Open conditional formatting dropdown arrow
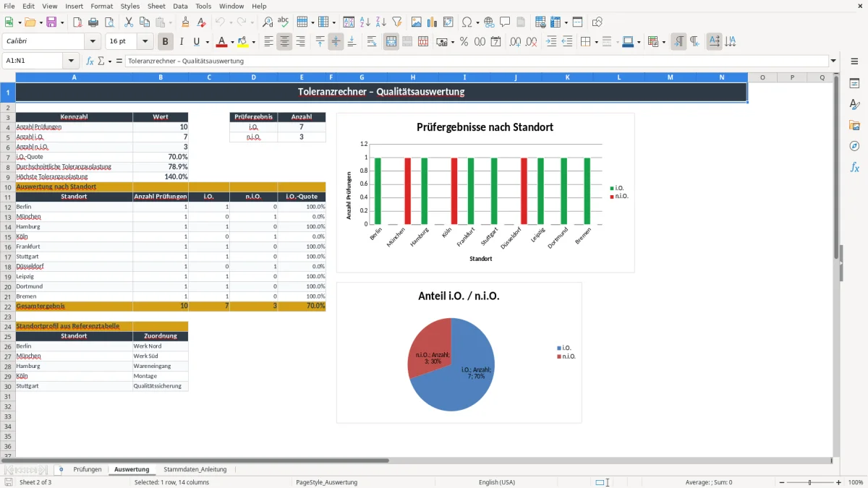 663,42
